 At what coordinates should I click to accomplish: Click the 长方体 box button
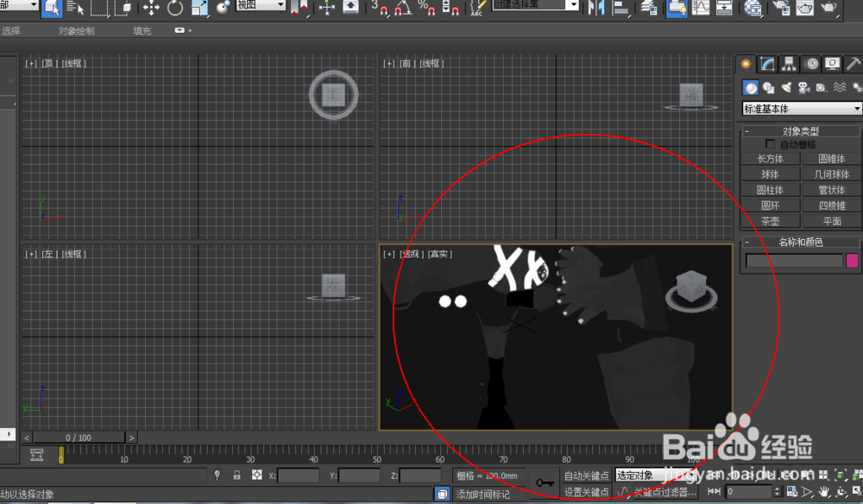(770, 159)
